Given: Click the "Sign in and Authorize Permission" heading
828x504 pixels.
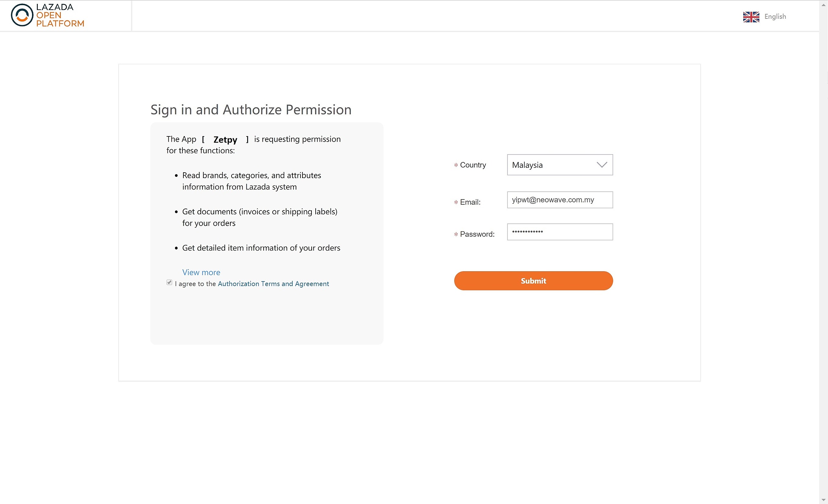Looking at the screenshot, I should click(x=251, y=110).
